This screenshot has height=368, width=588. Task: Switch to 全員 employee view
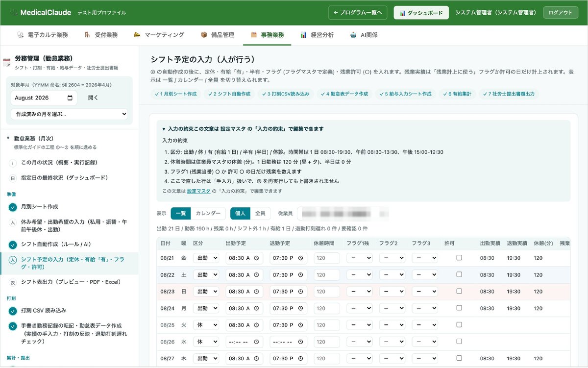[260, 214]
